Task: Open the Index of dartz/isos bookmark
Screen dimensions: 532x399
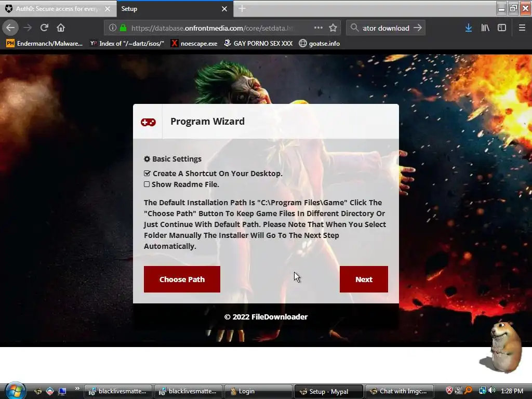Action: tap(127, 44)
